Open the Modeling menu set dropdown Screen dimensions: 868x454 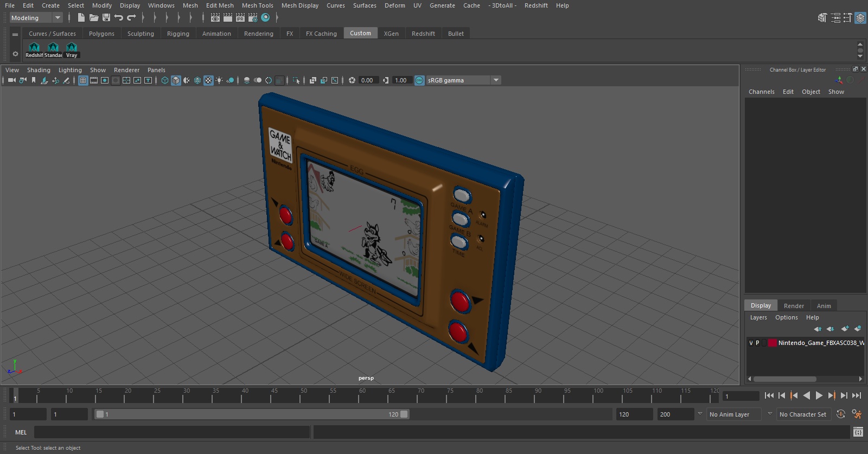[x=36, y=18]
